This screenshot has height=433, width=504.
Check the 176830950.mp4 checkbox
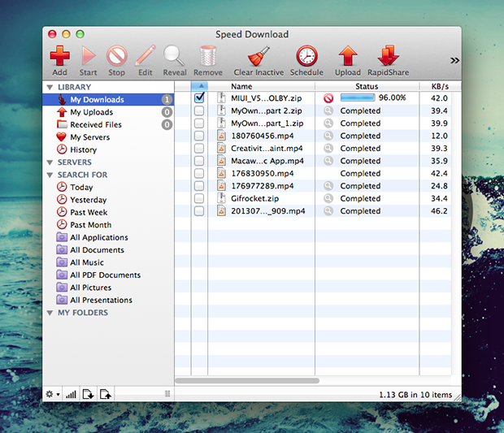(x=199, y=174)
